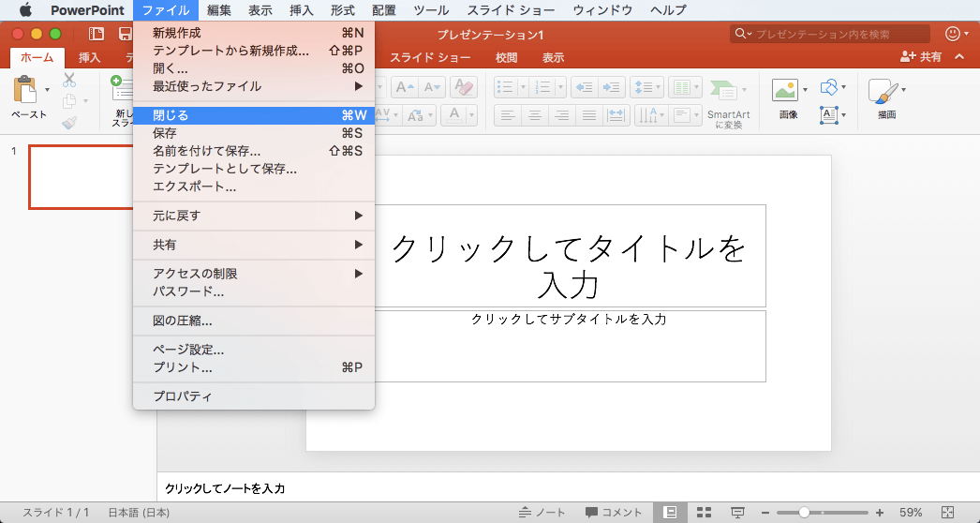Click the Justify text icon
This screenshot has width=980, height=523.
588,115
